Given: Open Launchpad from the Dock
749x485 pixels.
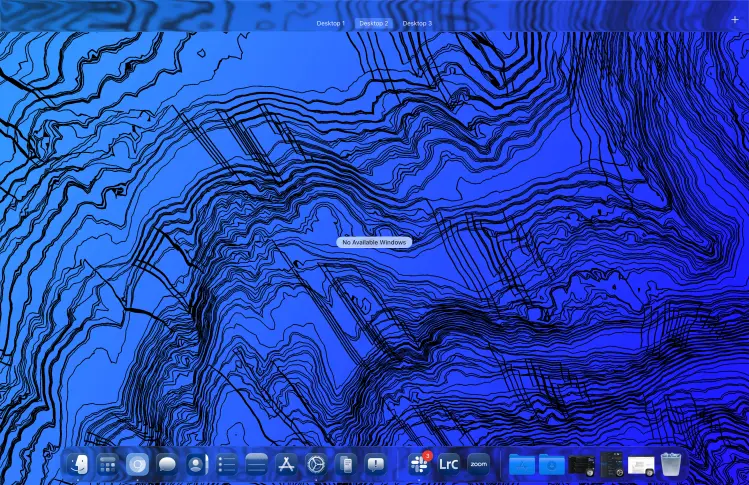Looking at the screenshot, I should 107,464.
